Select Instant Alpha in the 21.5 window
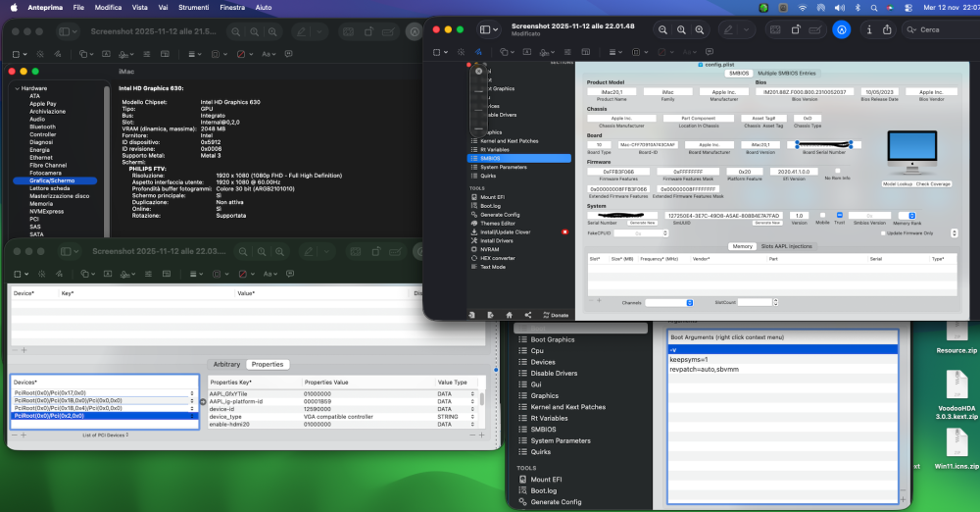The width and height of the screenshot is (980, 512). (x=40, y=55)
